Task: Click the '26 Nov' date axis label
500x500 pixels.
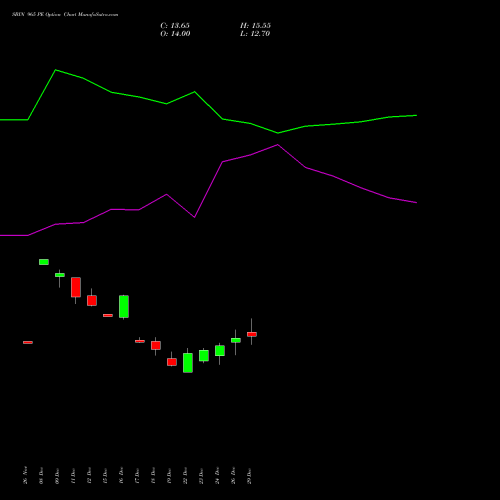Action: point(25,475)
